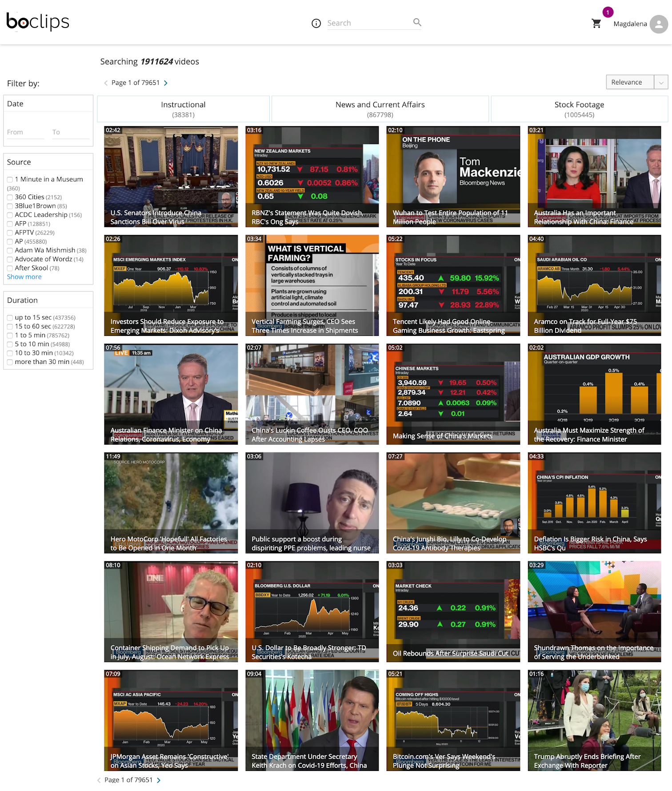Open RBNZ's Statement Was Quite Dovish video
The width and height of the screenshot is (672, 791).
point(312,177)
